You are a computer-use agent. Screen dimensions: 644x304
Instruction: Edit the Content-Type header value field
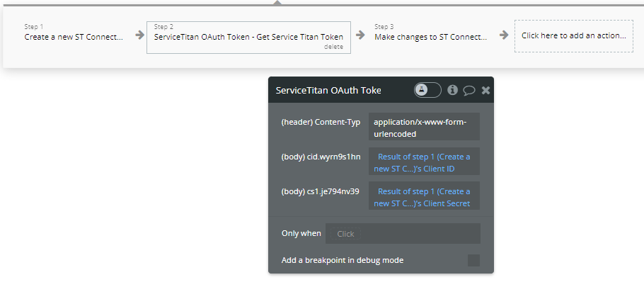[424, 127]
